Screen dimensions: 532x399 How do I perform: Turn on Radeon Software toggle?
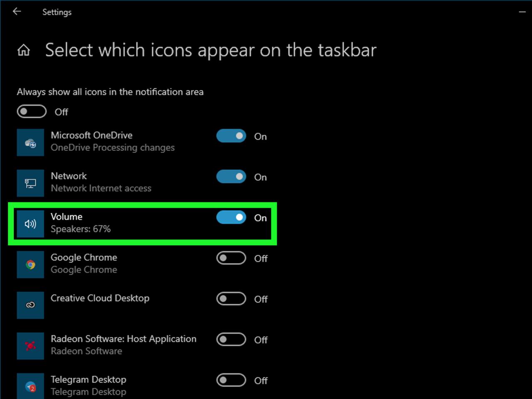[231, 340]
